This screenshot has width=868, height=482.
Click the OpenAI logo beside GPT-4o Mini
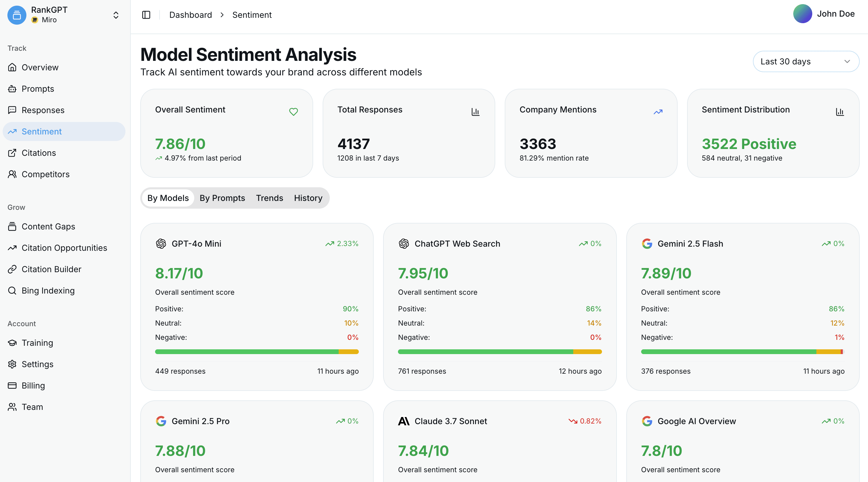click(161, 244)
